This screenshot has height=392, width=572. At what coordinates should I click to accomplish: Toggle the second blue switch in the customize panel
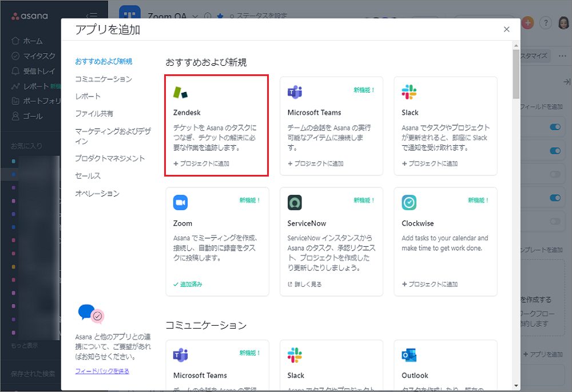coord(555,150)
